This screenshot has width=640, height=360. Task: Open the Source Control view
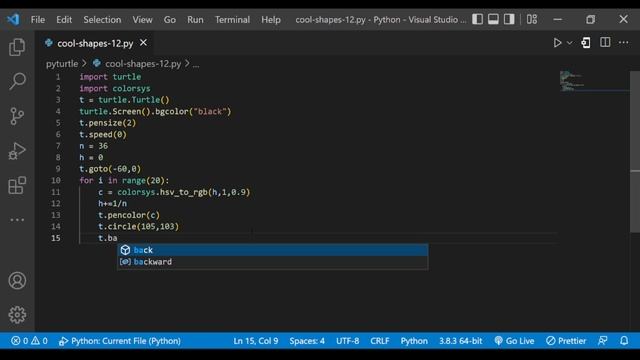tap(17, 116)
